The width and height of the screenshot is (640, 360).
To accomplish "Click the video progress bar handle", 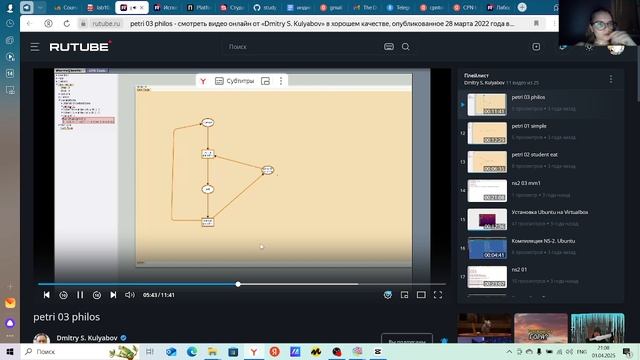I will pos(238,284).
